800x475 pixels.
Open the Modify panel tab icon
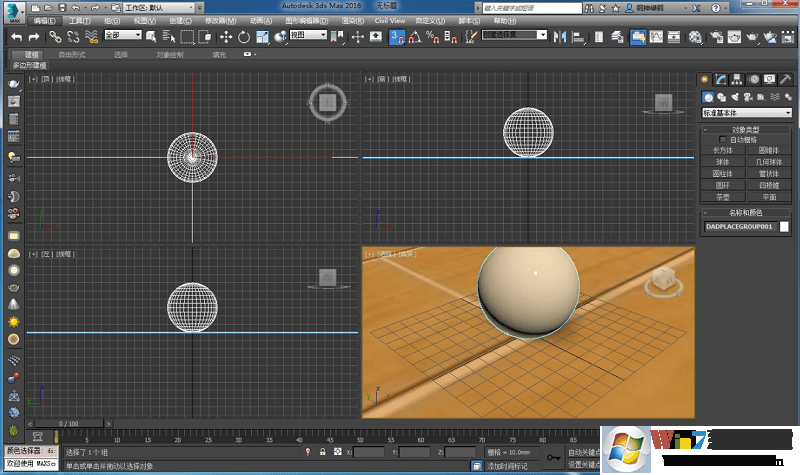(720, 79)
